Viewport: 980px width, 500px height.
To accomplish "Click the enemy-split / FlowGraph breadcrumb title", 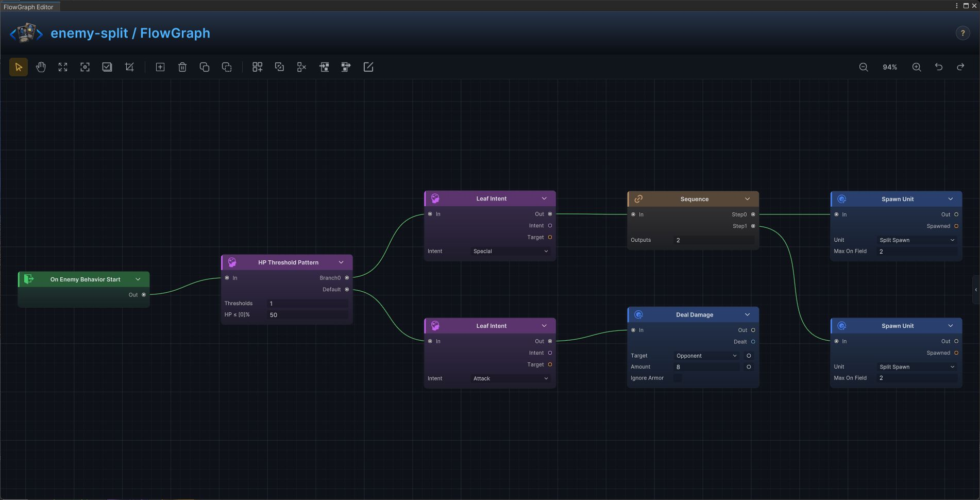I will (130, 33).
